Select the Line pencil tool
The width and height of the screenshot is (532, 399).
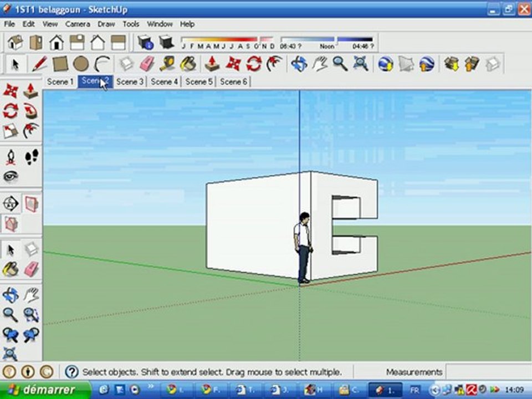[x=39, y=64]
